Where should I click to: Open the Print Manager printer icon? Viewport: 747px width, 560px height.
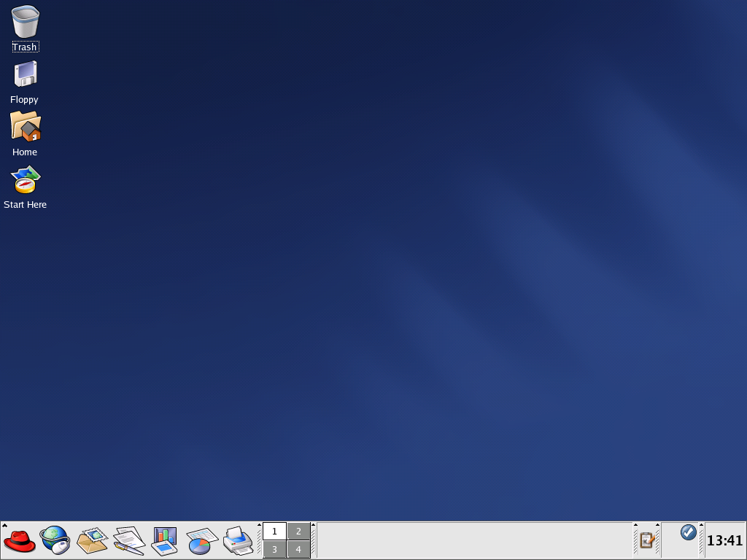point(238,541)
